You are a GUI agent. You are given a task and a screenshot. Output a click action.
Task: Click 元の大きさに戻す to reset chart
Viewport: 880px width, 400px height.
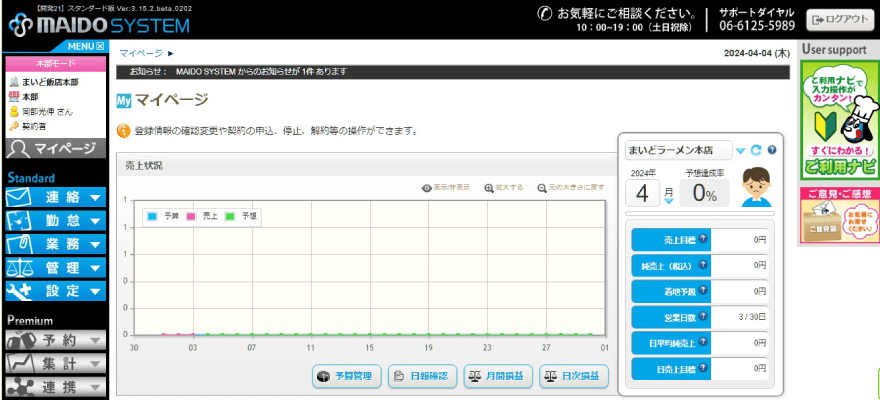pos(571,187)
